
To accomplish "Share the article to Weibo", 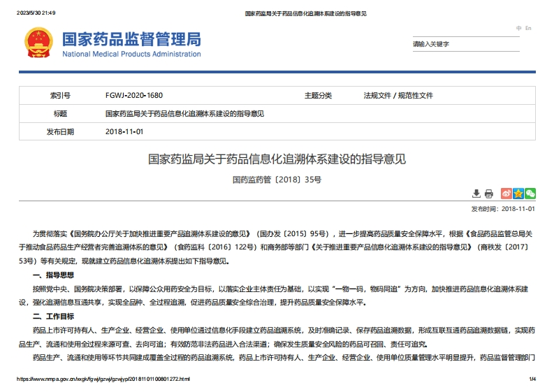I will [x=507, y=194].
